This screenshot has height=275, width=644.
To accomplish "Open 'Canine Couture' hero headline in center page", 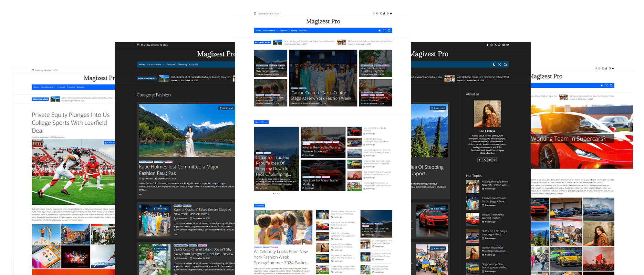I will coord(321,95).
